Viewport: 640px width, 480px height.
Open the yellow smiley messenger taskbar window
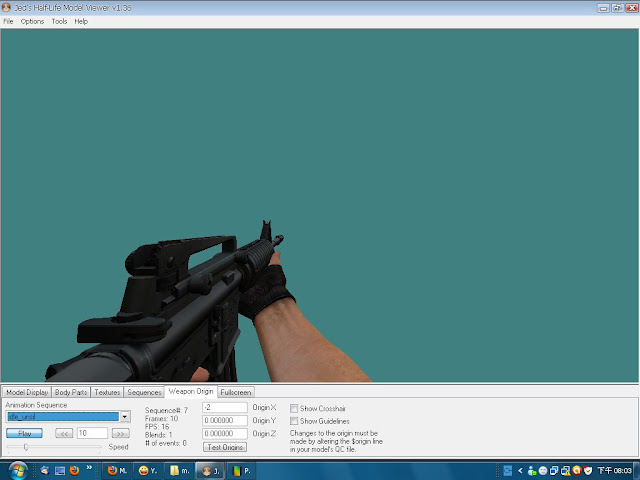[x=147, y=471]
